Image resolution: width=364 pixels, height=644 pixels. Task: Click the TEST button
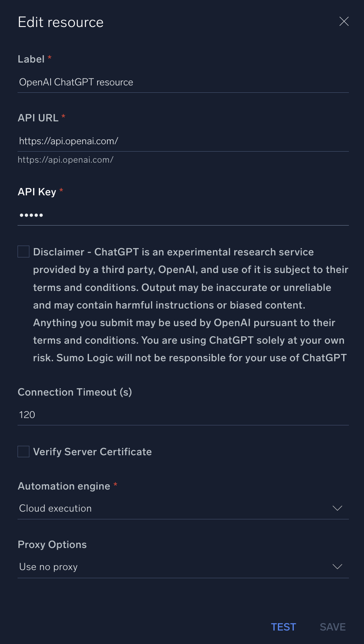click(283, 626)
